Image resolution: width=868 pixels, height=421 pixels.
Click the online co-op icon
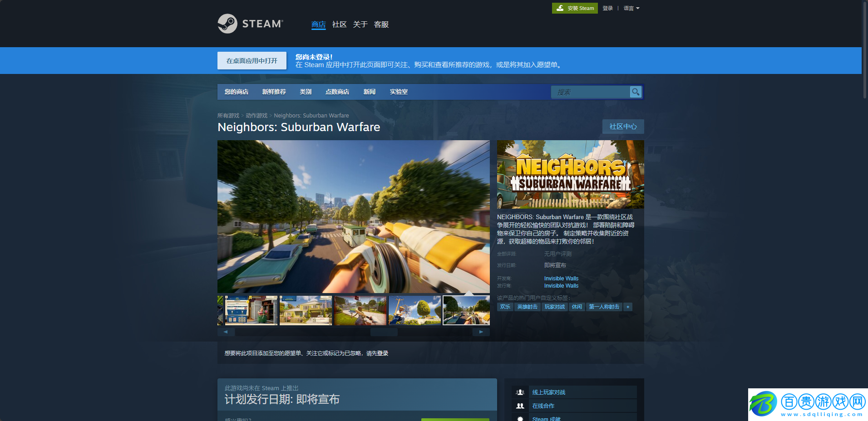point(520,406)
